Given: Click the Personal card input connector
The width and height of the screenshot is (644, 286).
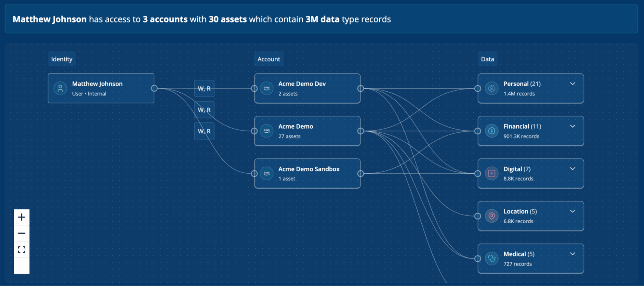Looking at the screenshot, I should pos(478,88).
